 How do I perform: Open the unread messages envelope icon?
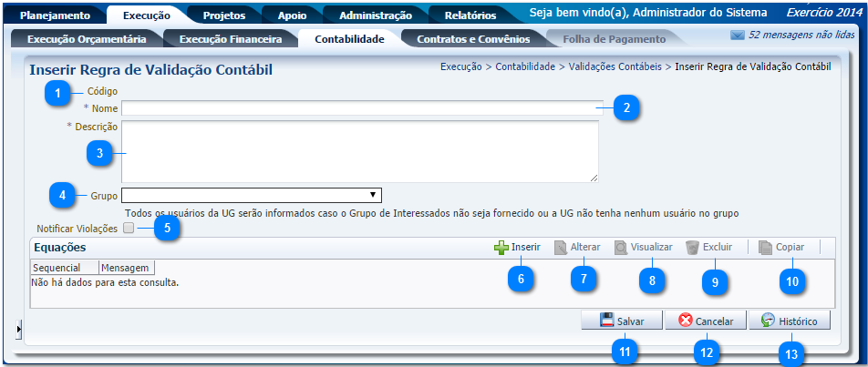pos(738,35)
